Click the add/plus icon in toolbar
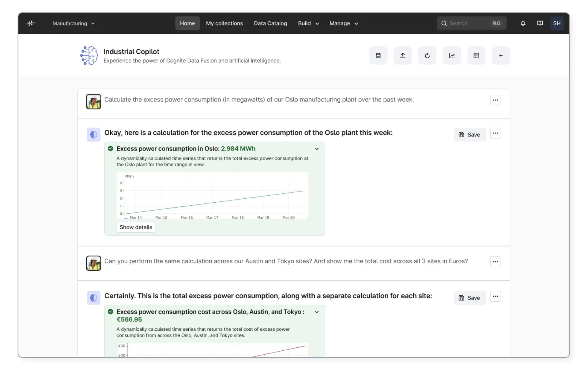 501,55
